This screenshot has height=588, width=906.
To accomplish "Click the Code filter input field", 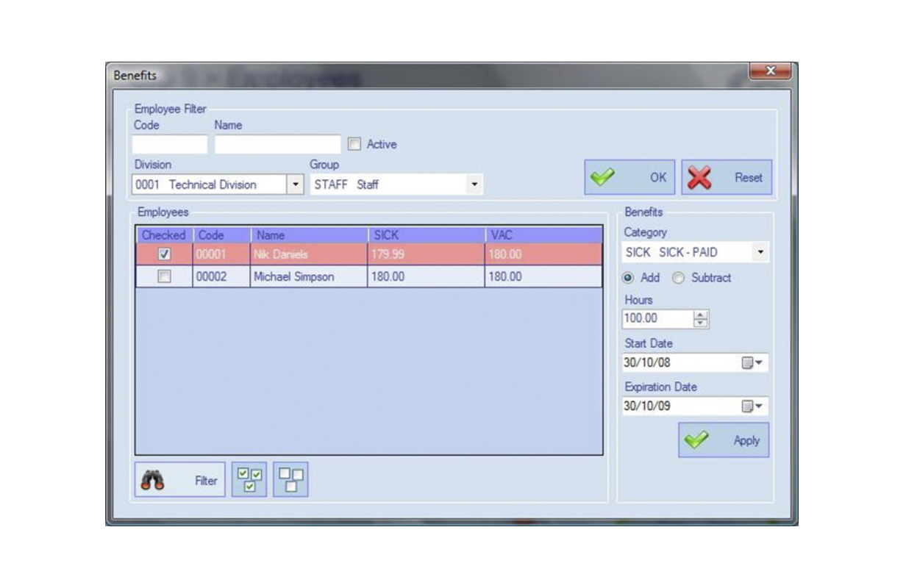I will (x=170, y=145).
